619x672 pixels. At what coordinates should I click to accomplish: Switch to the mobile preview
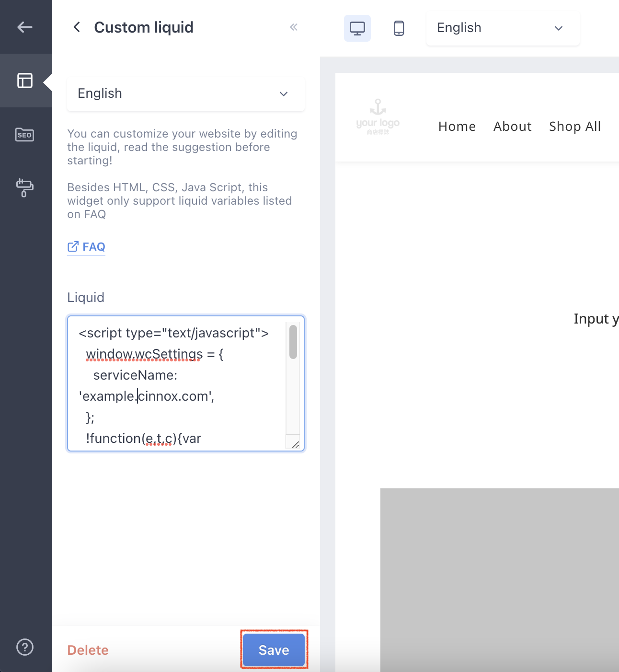pyautogui.click(x=399, y=28)
